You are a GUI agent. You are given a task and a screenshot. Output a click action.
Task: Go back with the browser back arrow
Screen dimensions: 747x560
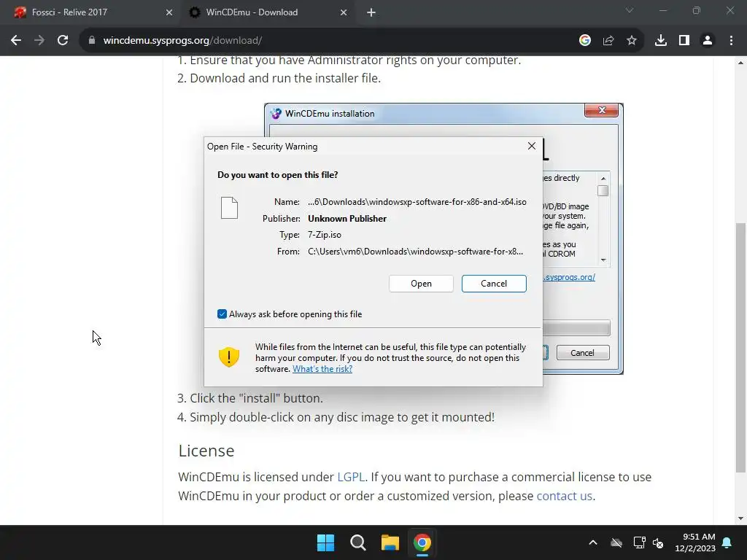coord(16,41)
